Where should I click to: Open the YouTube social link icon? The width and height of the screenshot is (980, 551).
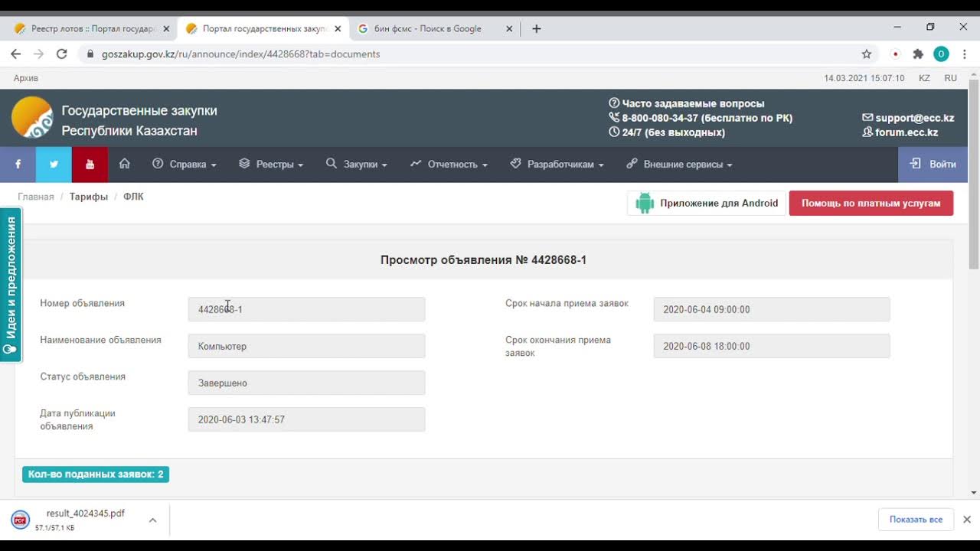(x=90, y=164)
